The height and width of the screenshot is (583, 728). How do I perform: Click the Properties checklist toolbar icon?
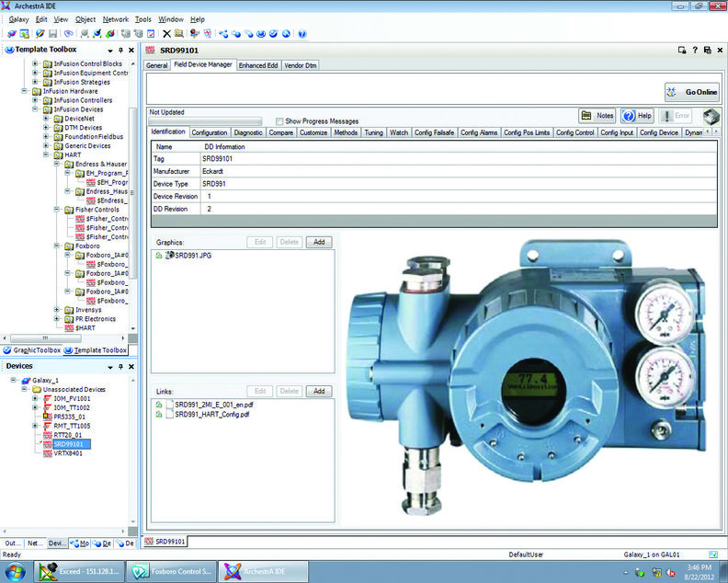[151, 33]
